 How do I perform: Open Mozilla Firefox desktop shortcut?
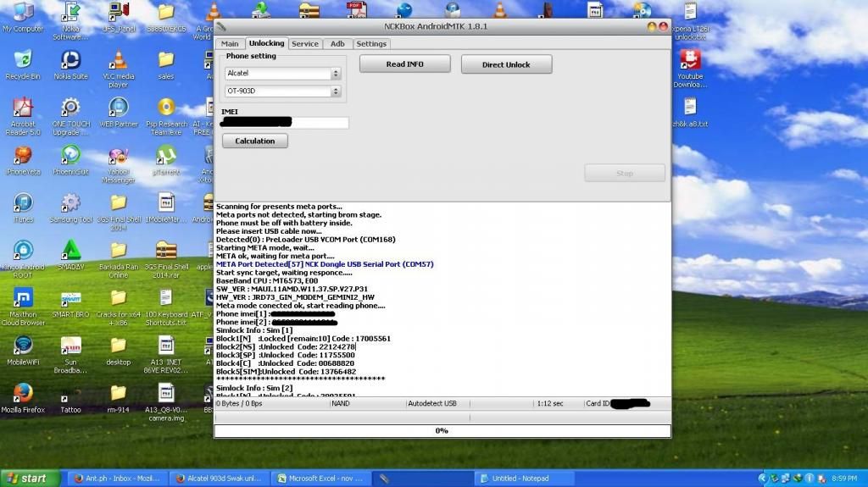(23, 394)
